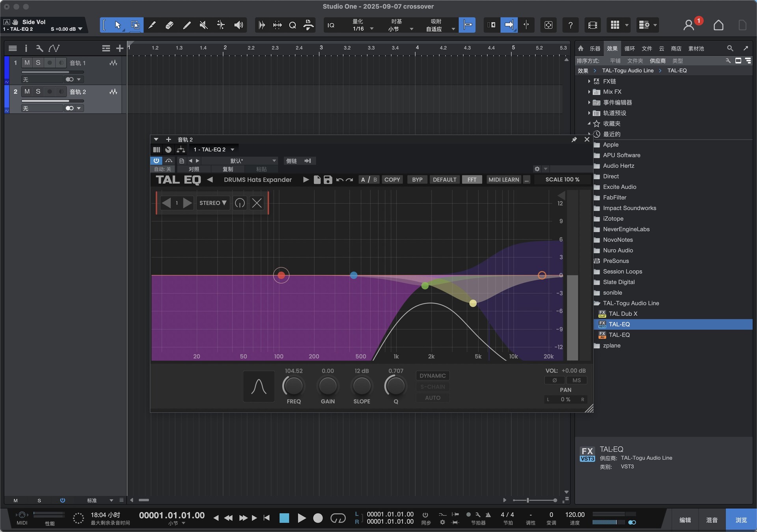757x532 pixels.
Task: Toggle MS mode button
Action: click(576, 381)
